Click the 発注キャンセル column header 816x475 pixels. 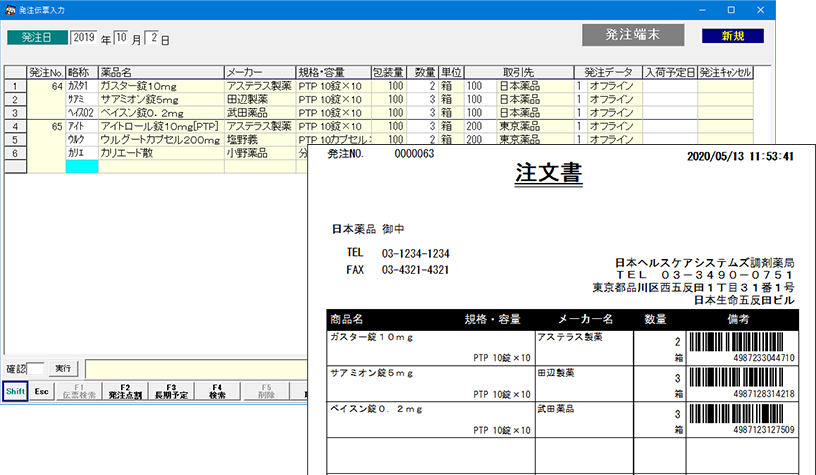(725, 72)
